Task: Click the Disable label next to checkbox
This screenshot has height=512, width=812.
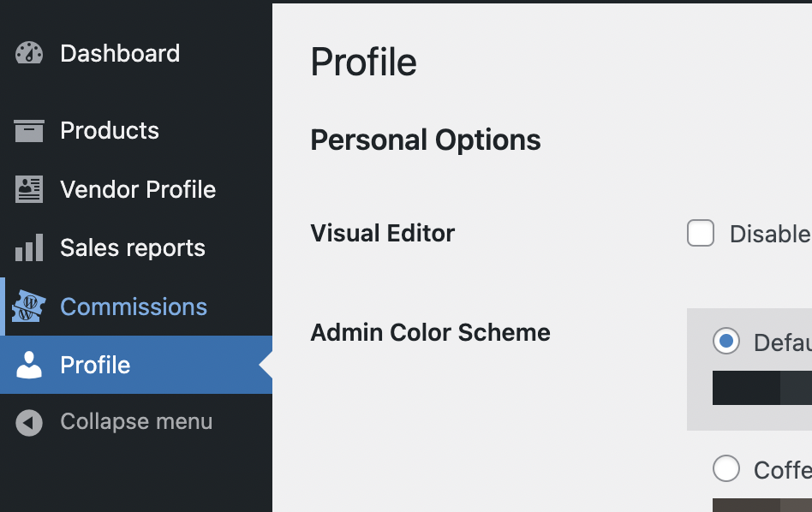Action: [x=771, y=234]
